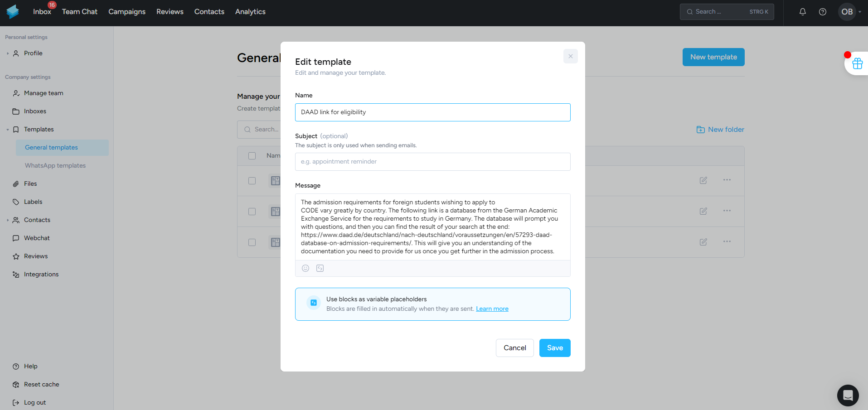Image resolution: width=868 pixels, height=410 pixels.
Task: Click into the Subject input field
Action: (x=433, y=162)
